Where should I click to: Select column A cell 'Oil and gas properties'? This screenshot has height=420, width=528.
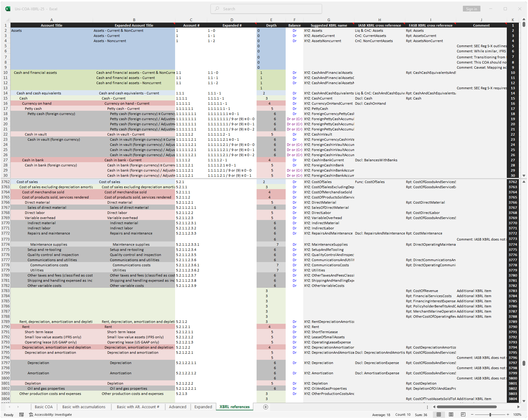coord(51,389)
